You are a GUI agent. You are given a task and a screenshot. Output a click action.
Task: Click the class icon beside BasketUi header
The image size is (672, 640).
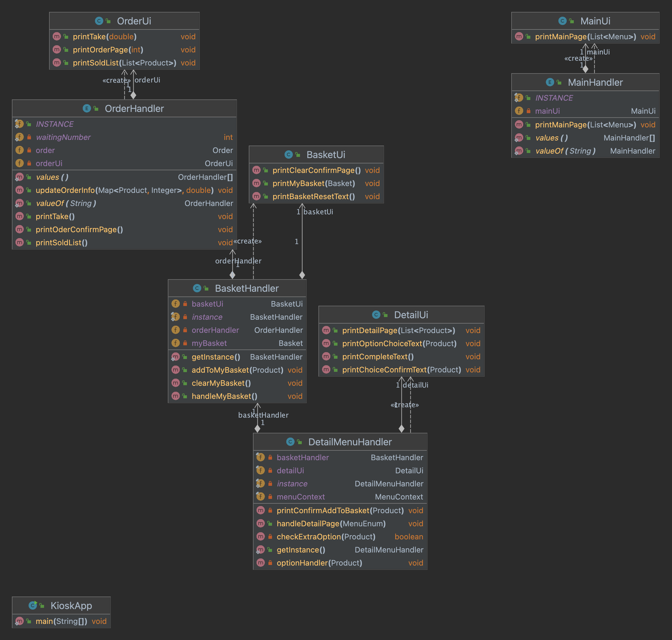click(289, 154)
